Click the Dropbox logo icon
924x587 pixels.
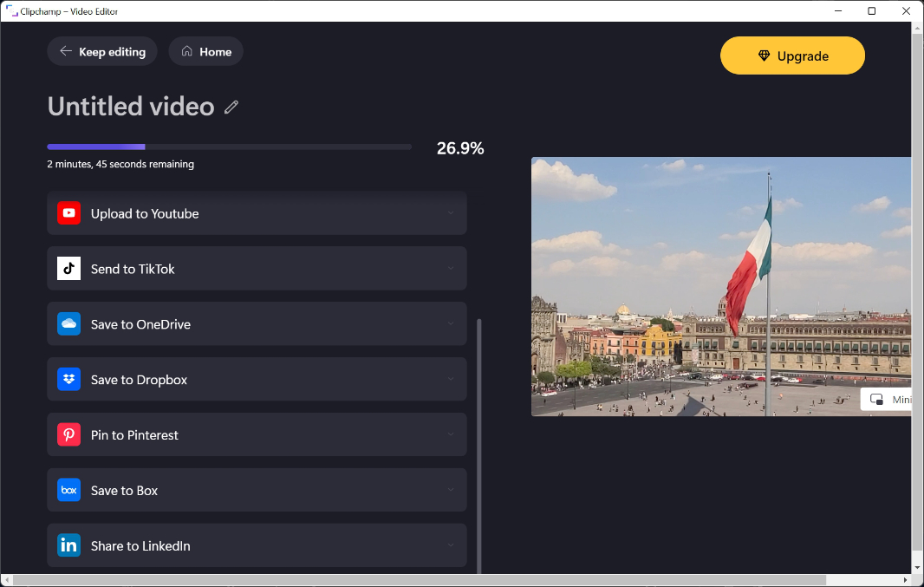pos(69,380)
